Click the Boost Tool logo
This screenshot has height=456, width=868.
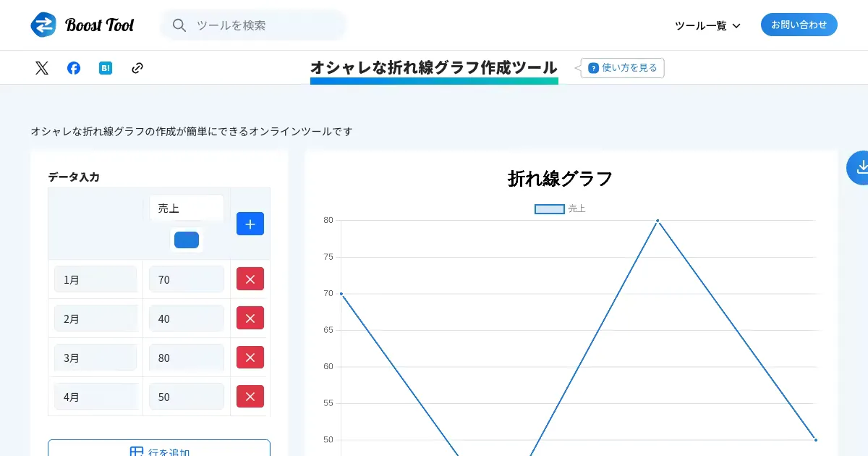coord(82,25)
